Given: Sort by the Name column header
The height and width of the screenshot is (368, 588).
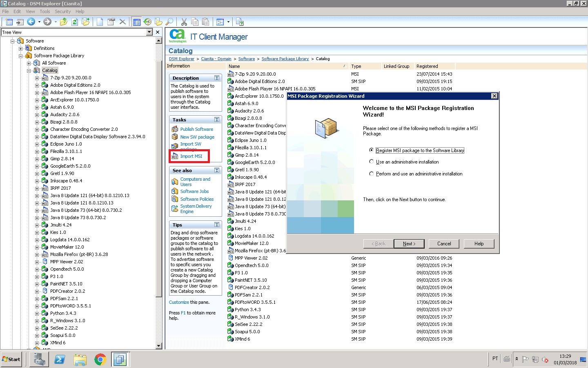Looking at the screenshot, I should 287,66.
